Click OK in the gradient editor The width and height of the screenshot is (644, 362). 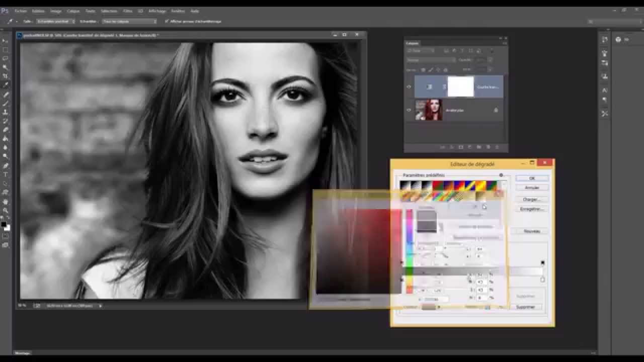point(532,178)
